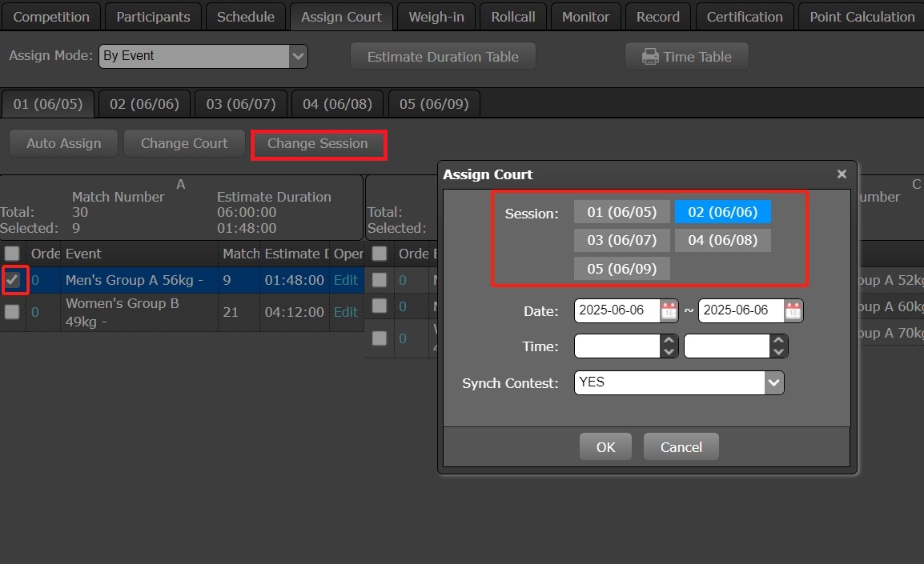Click the Change Session button
924x564 pixels.
point(318,144)
